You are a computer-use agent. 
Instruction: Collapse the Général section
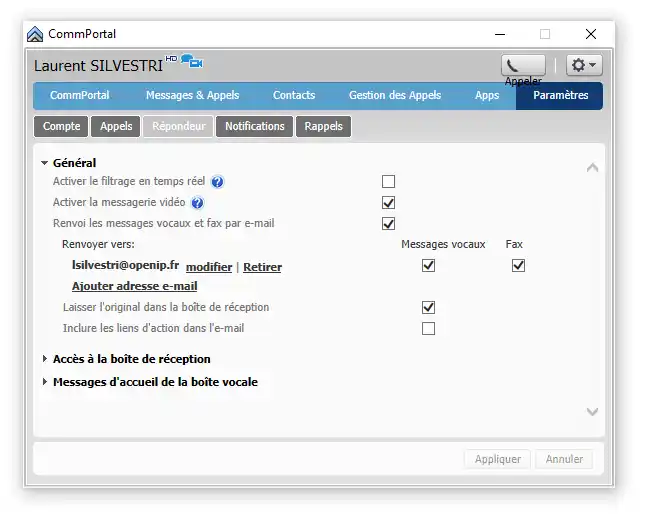[45, 163]
